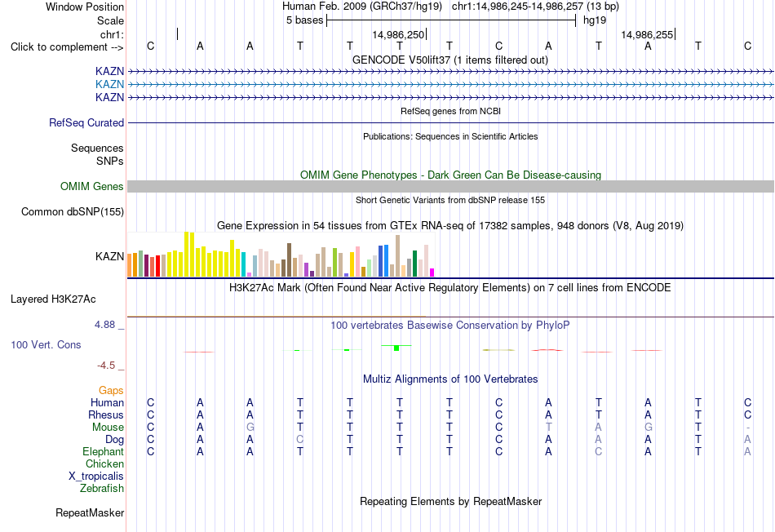Click the Mouse species row label

click(108, 428)
